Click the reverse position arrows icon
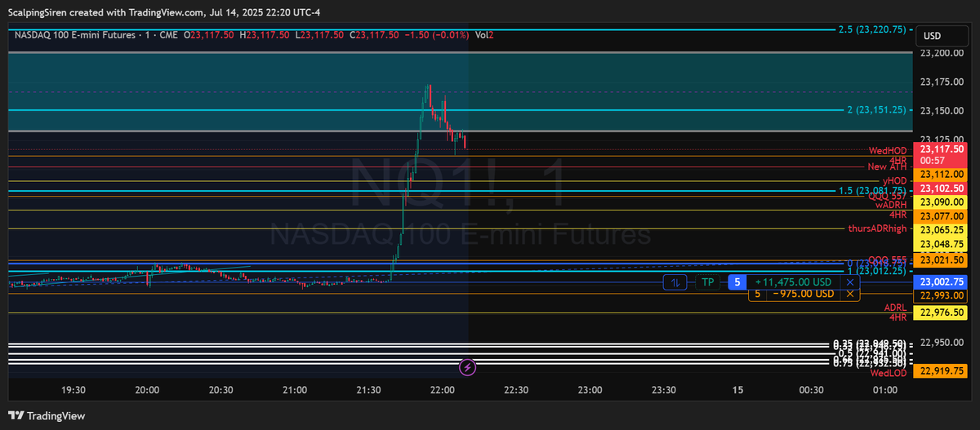The width and height of the screenshot is (980, 430). [675, 282]
